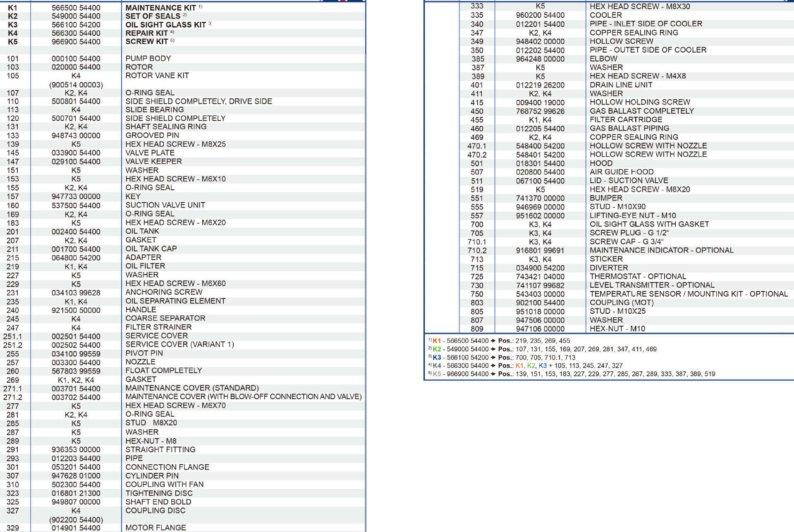Viewport: 794px width, 532px height.
Task: Click the SET OF SEALS entry
Action: pyautogui.click(x=153, y=16)
